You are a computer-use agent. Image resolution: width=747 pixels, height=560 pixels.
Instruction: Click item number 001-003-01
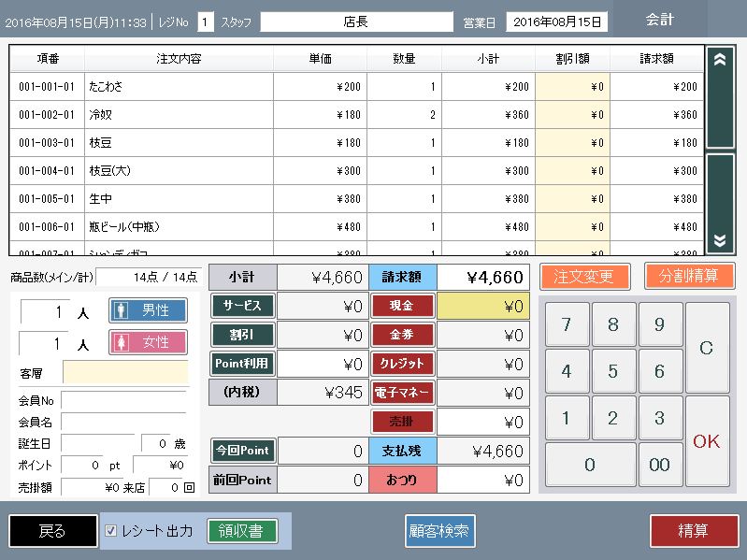tap(47, 143)
